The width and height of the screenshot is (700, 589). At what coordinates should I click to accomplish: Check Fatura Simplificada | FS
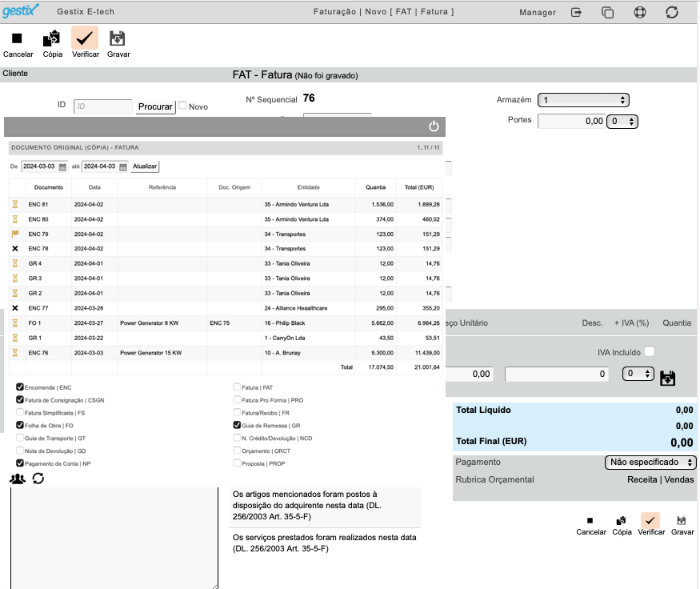(20, 412)
